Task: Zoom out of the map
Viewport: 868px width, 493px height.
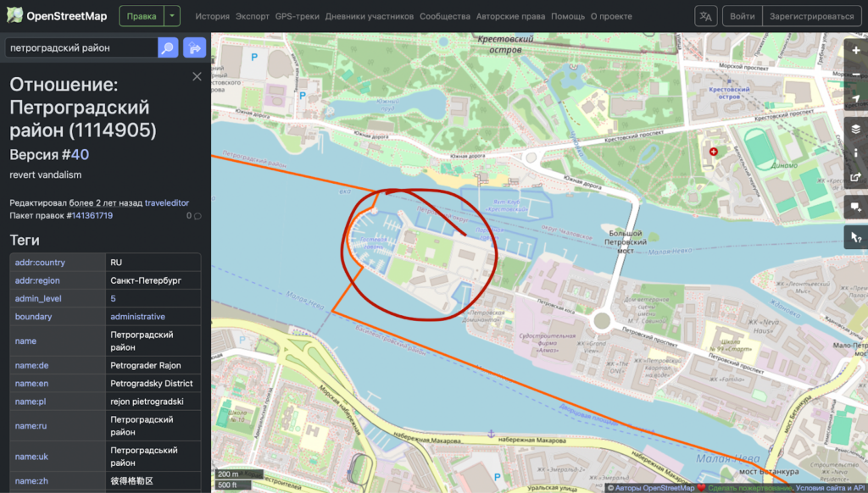Action: [x=855, y=75]
